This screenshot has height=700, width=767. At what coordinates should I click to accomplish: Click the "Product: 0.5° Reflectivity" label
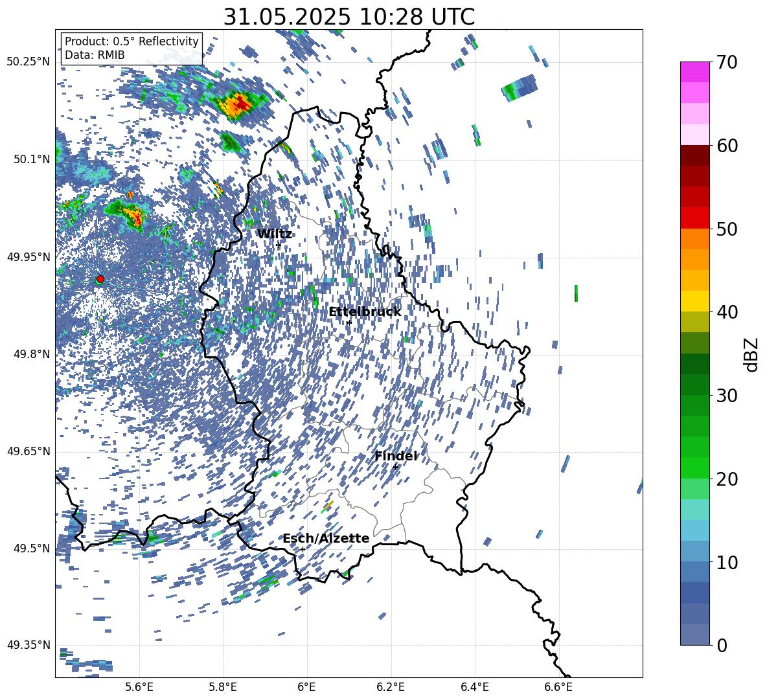[132, 41]
